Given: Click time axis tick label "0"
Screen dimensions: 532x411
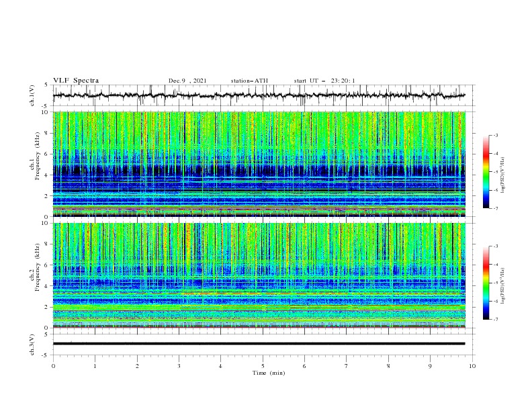Looking at the screenshot, I should 53,366.
